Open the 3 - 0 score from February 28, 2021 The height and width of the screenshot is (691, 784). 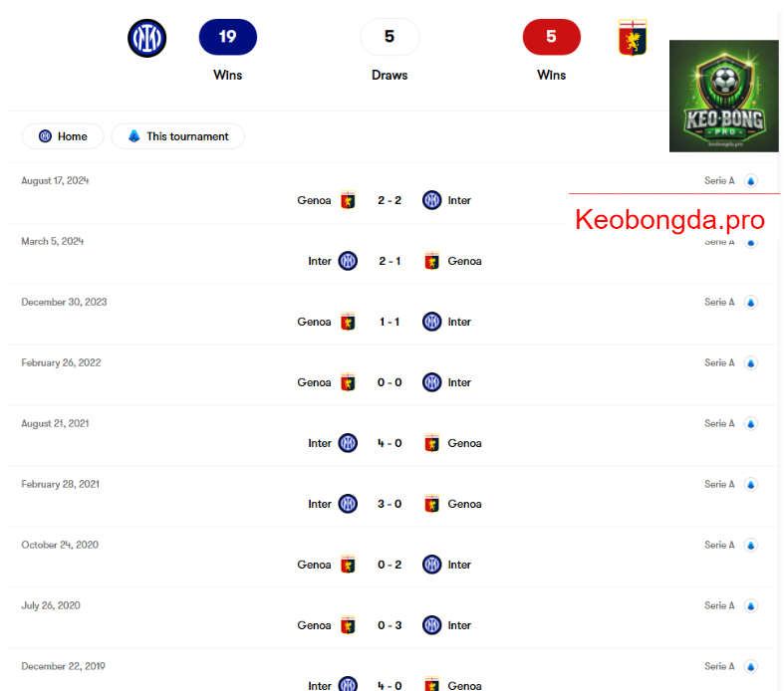click(x=390, y=504)
